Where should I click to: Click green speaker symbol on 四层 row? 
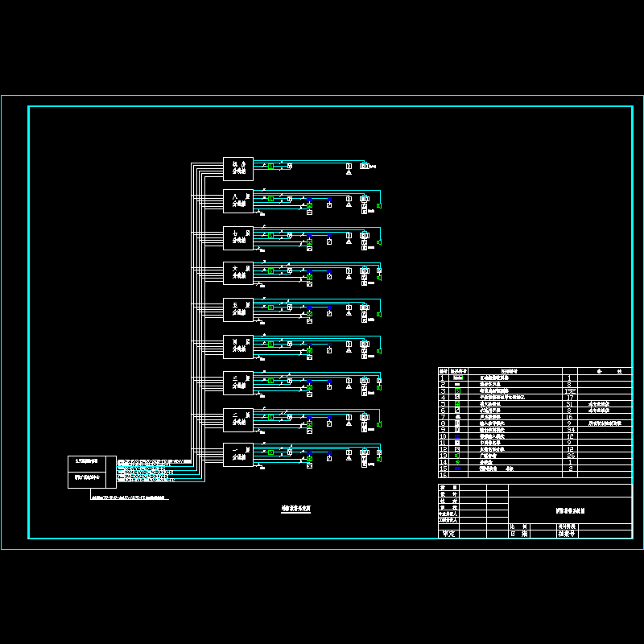click(379, 351)
